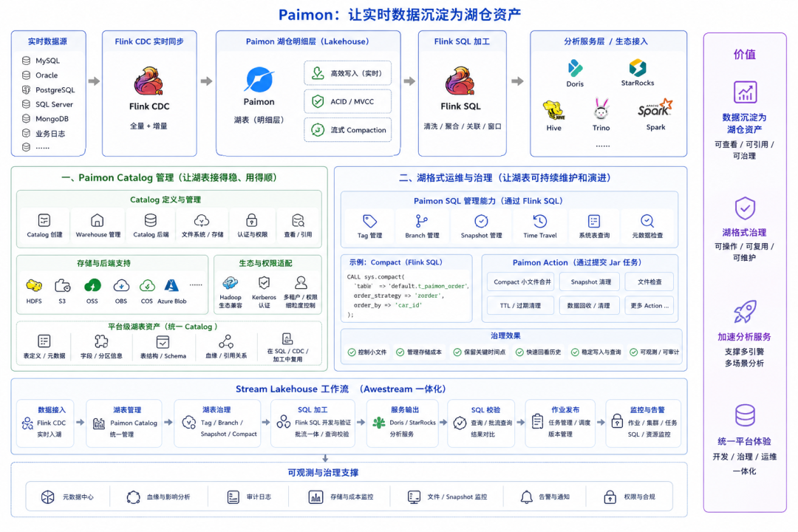Viewport: 798px width, 532px height.
Task: Click the 告警与通知 bell icon
Action: [526, 497]
